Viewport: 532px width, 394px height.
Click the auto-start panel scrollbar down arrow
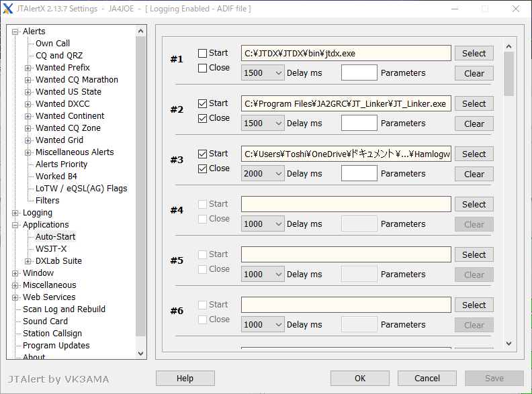click(508, 344)
